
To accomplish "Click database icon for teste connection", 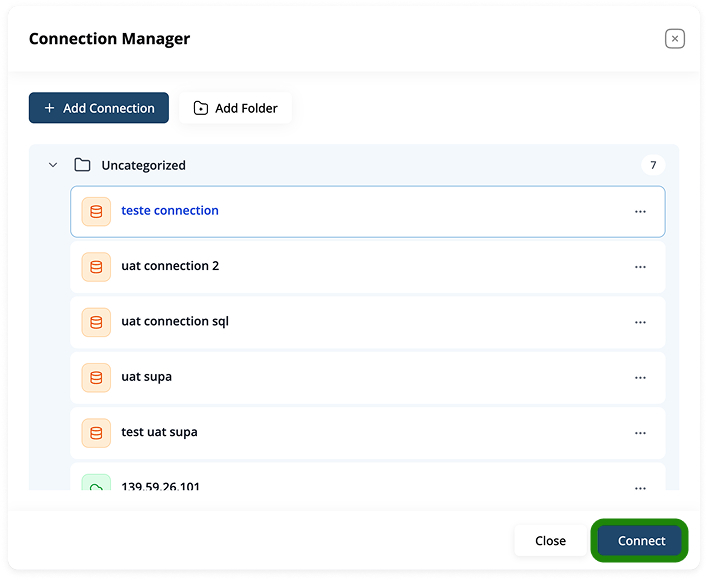I will tap(96, 211).
